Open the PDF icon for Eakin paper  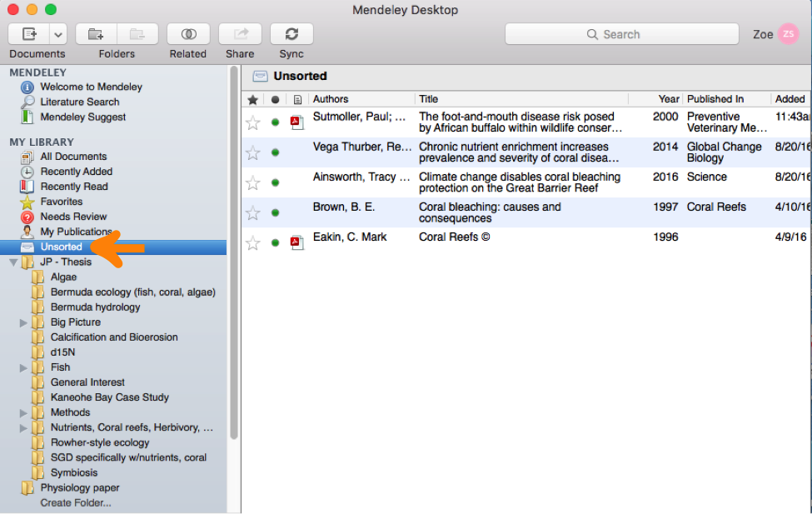[296, 242]
